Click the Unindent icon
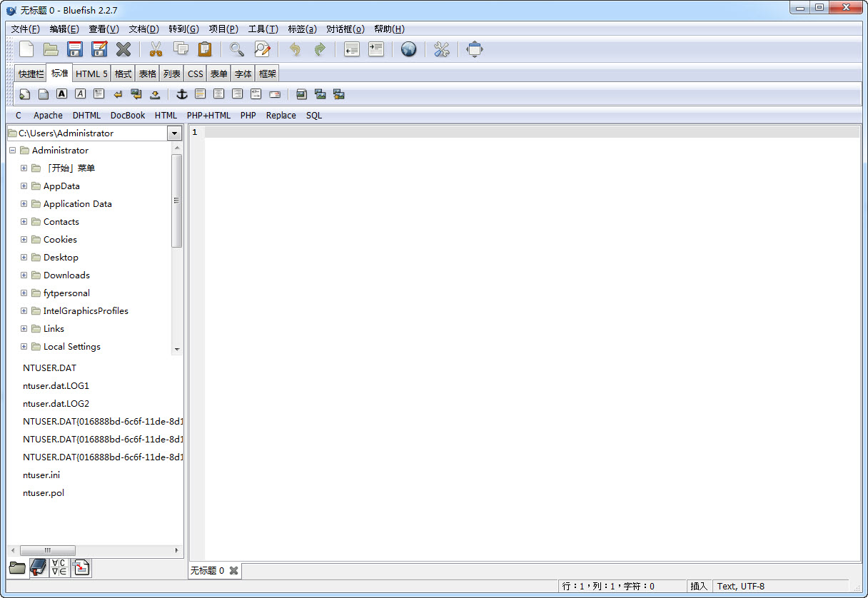 [351, 49]
